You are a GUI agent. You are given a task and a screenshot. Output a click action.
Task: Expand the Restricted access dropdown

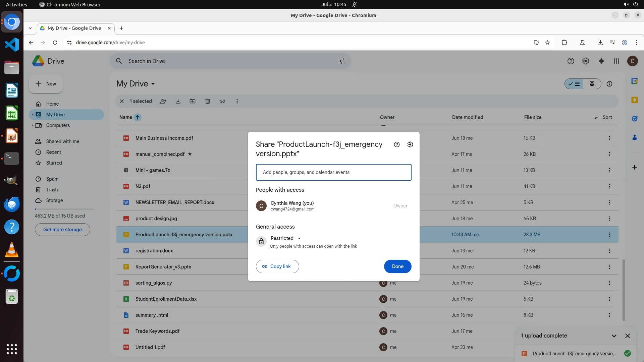(285, 238)
